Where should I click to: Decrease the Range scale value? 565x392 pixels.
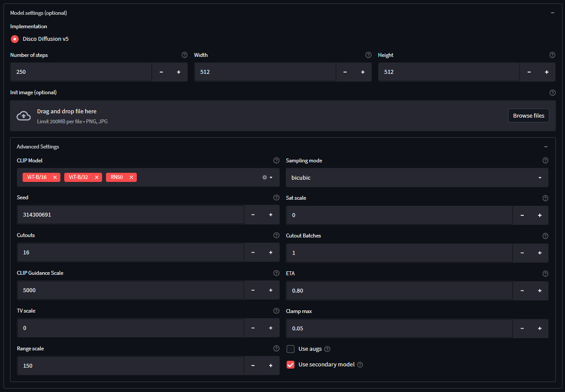click(253, 366)
